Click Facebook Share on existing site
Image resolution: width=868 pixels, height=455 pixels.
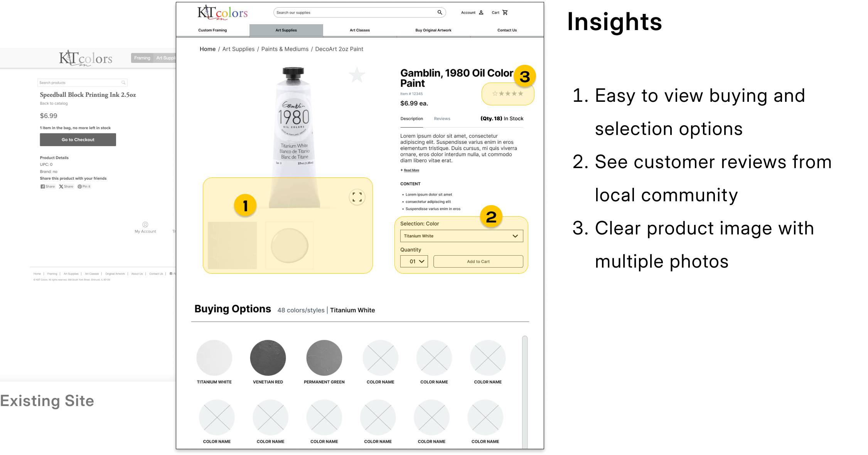click(x=48, y=187)
